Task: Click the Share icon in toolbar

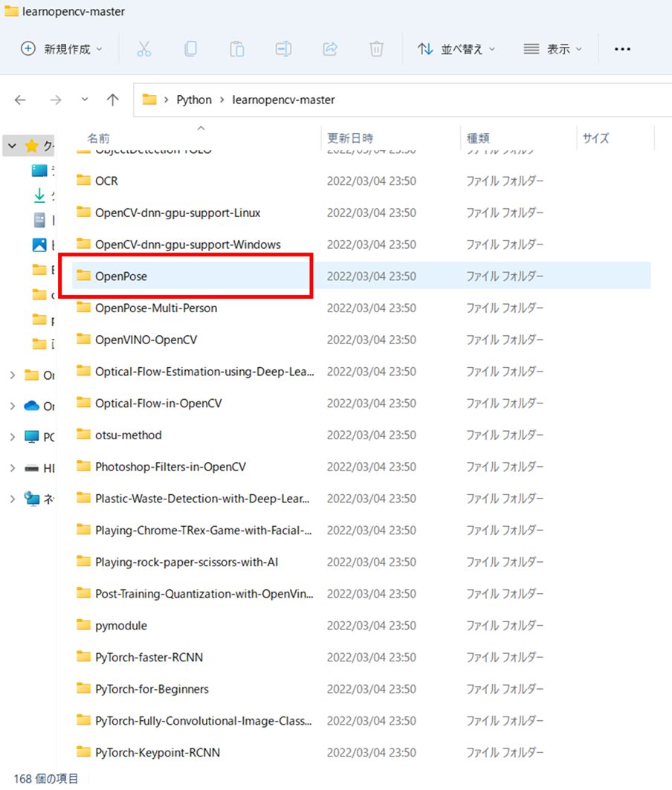Action: pyautogui.click(x=330, y=49)
